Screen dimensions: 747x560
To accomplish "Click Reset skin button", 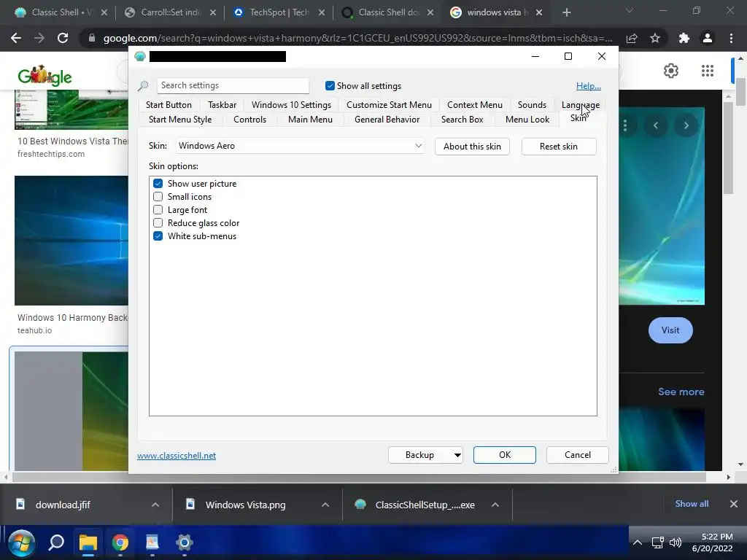I will tap(558, 146).
